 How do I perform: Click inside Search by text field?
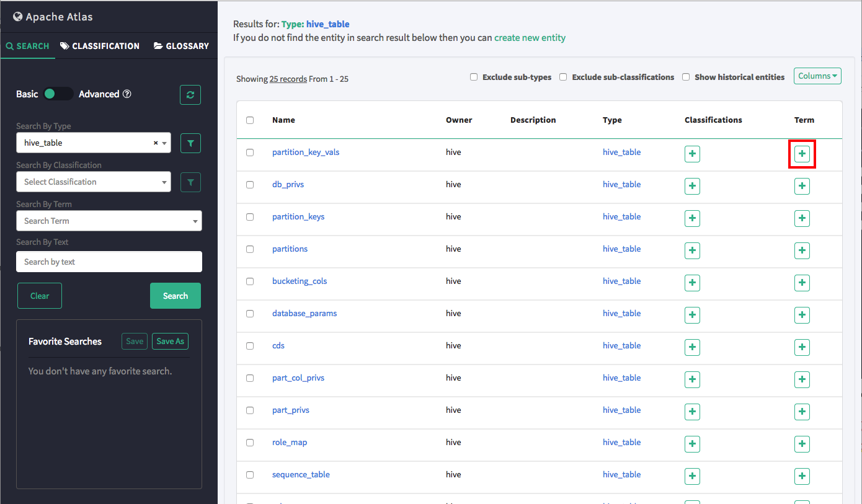(109, 262)
